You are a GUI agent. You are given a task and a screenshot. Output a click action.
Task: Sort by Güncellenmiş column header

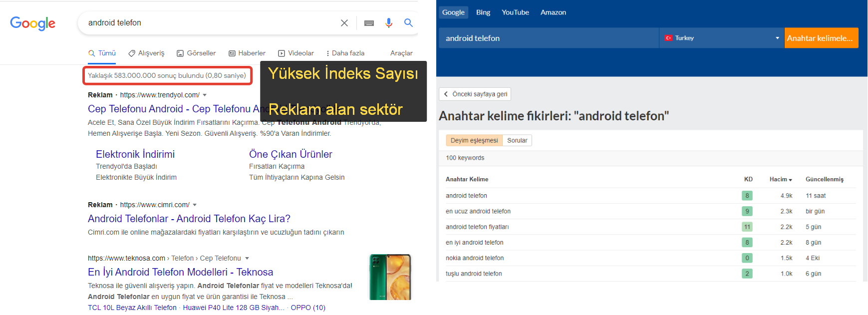coord(825,179)
